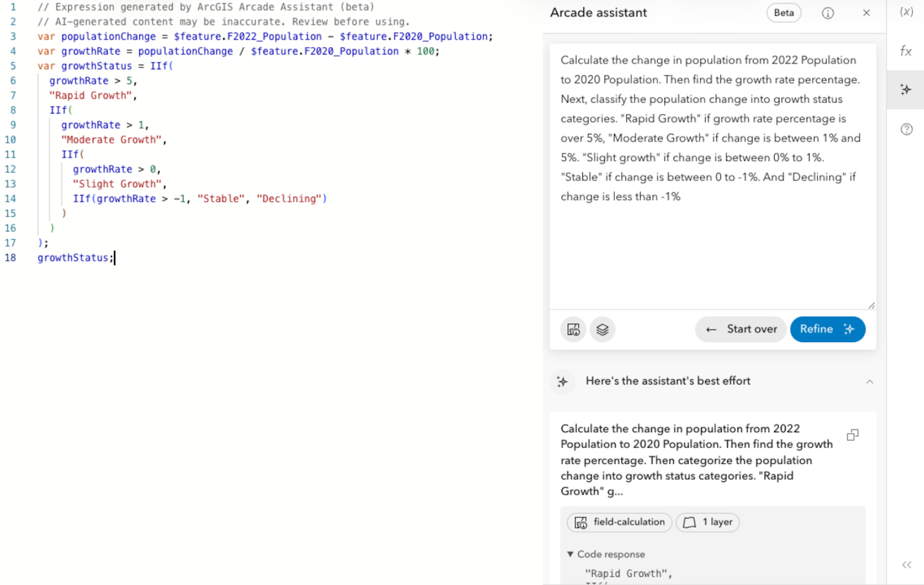924x585 pixels.
Task: Copy the assistant's response prompt
Action: [853, 435]
